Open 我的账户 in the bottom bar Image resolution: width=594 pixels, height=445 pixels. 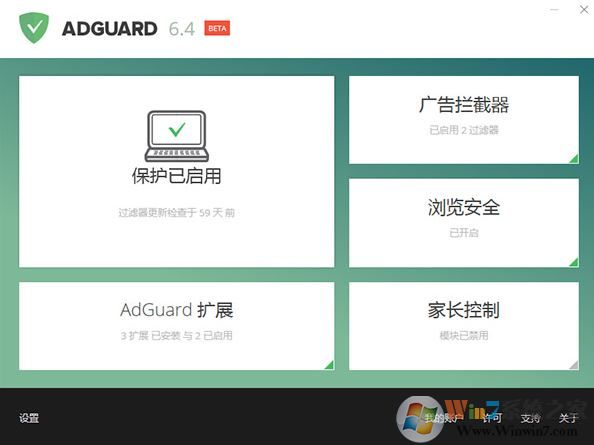click(444, 418)
